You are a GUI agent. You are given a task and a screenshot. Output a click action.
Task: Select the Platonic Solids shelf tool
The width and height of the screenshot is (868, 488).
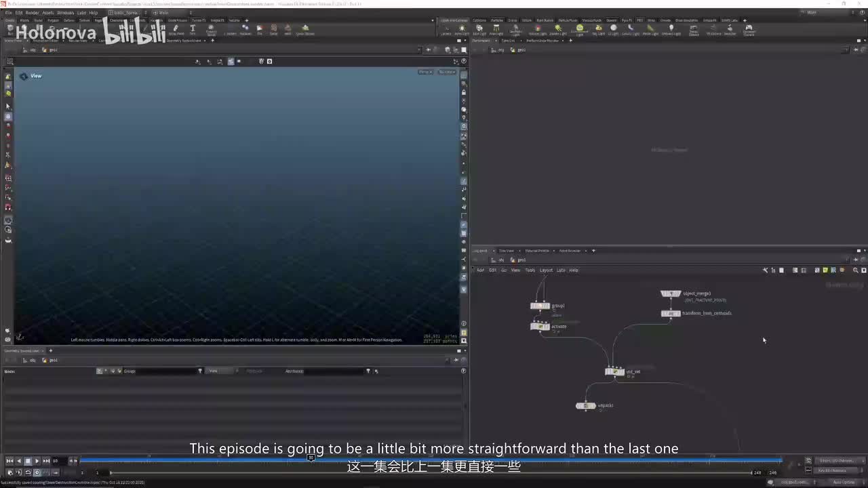point(211,30)
